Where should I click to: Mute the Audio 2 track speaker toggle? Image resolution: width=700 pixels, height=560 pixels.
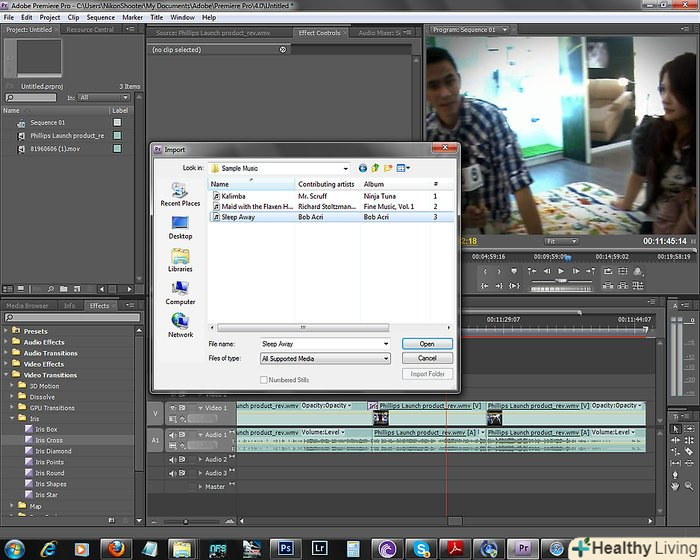point(172,459)
